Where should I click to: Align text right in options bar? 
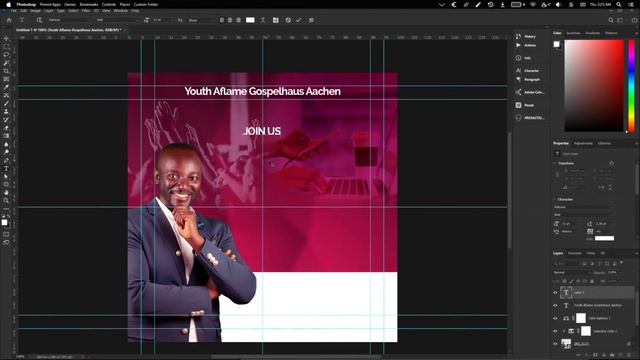click(238, 20)
